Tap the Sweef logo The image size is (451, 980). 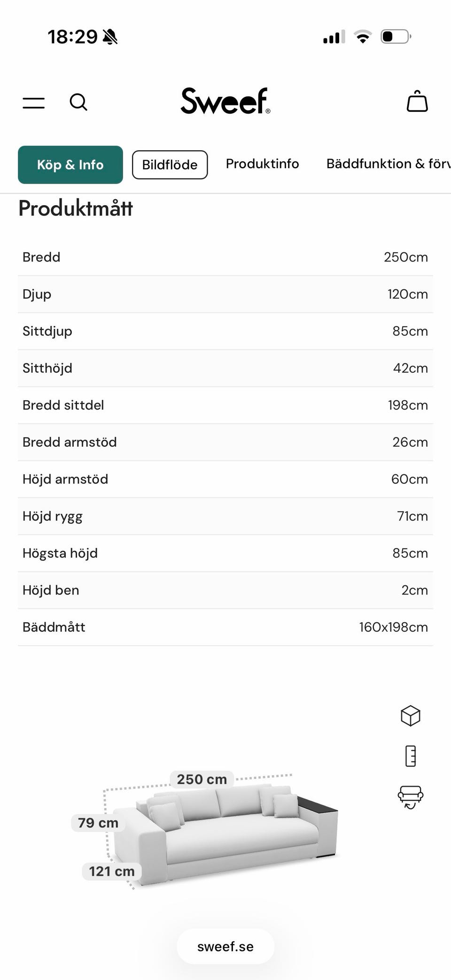(225, 101)
